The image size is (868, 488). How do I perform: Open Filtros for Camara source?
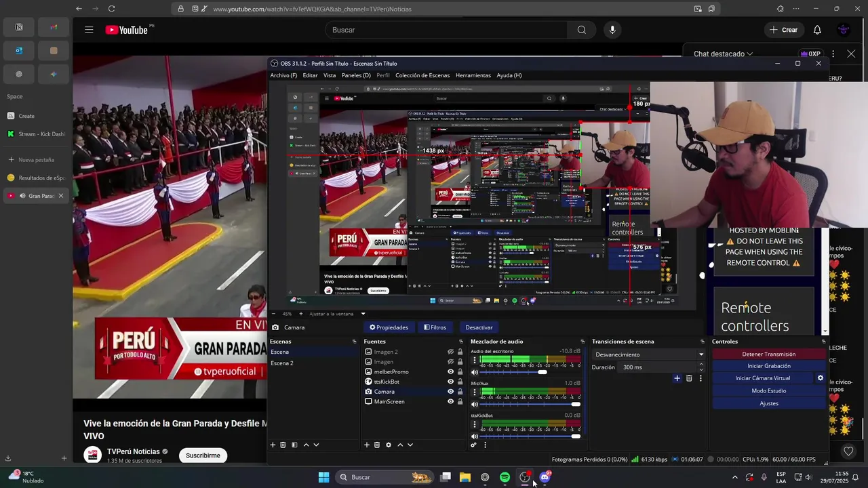click(x=435, y=327)
